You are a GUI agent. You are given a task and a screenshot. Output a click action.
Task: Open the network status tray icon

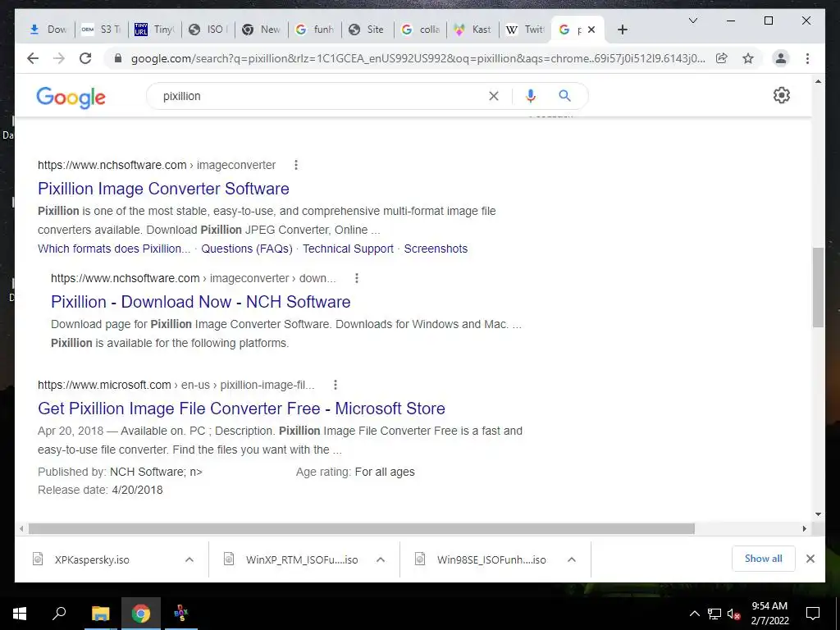pos(714,614)
